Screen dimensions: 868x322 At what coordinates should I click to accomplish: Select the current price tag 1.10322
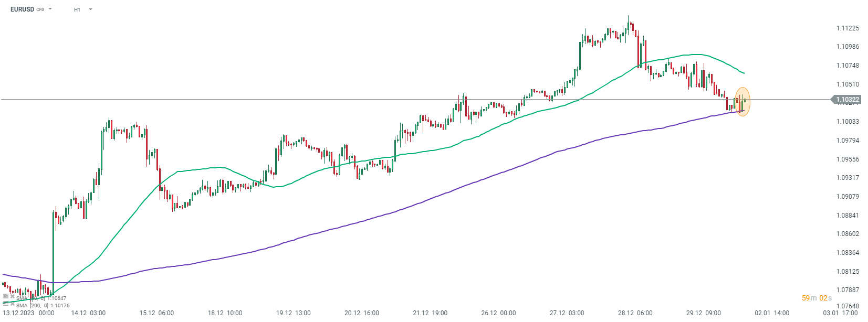coord(847,100)
